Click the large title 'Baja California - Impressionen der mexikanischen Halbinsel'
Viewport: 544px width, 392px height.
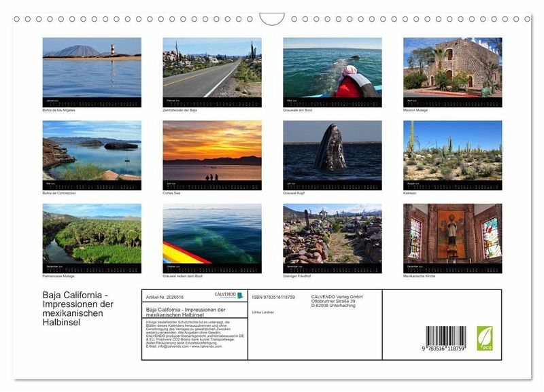pos(78,308)
